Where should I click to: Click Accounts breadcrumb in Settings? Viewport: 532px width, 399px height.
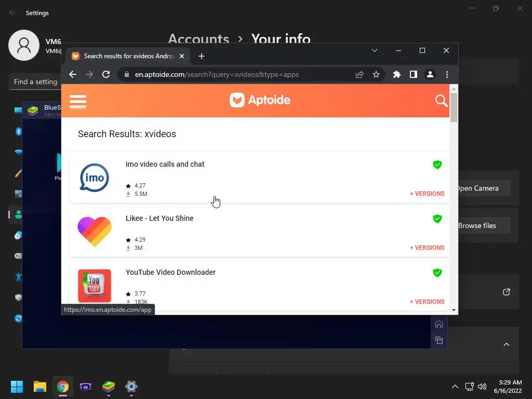point(198,38)
